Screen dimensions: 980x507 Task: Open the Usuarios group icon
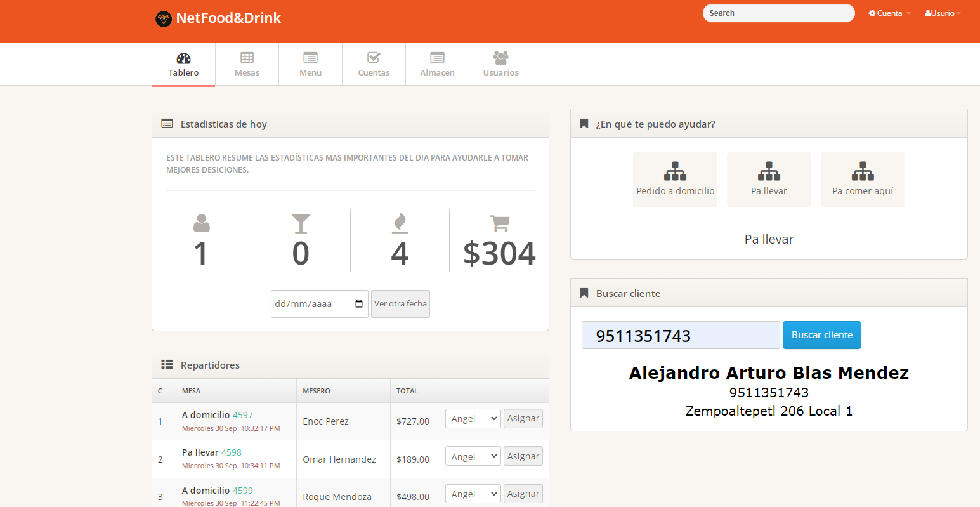pyautogui.click(x=500, y=58)
